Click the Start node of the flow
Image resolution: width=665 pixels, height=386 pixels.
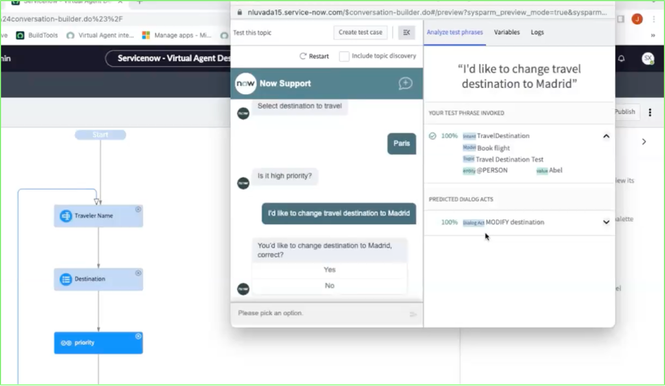click(x=101, y=135)
